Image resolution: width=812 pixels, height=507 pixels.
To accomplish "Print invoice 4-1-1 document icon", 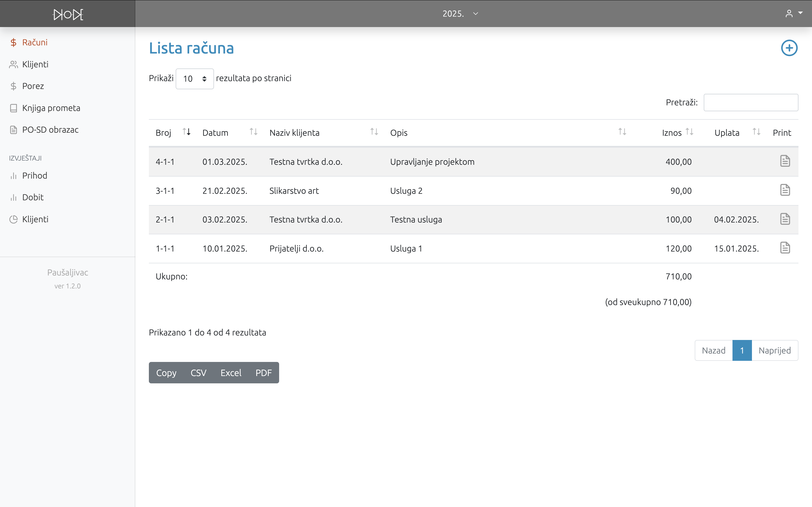I will [785, 161].
